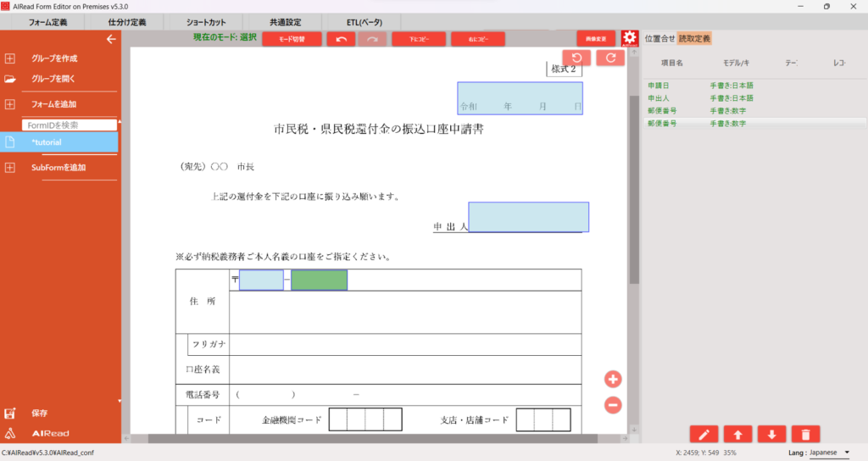Image resolution: width=868 pixels, height=461 pixels.
Task: Delete selected item with trash button
Action: (x=805, y=434)
